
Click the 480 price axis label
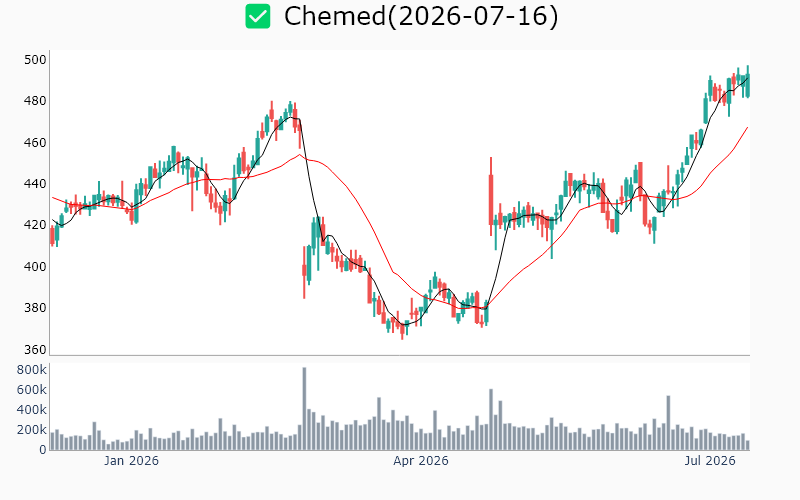coord(35,101)
